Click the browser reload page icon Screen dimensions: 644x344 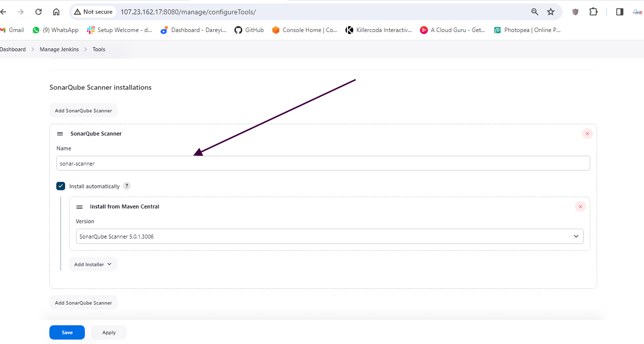click(x=38, y=12)
